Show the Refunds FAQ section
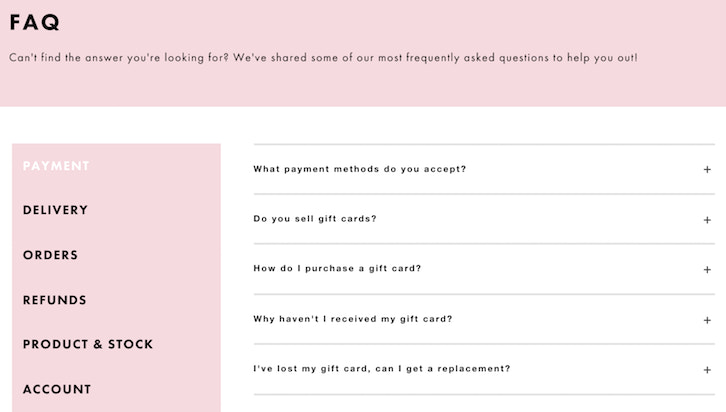Screen dimensions: 726x412 click(55, 300)
